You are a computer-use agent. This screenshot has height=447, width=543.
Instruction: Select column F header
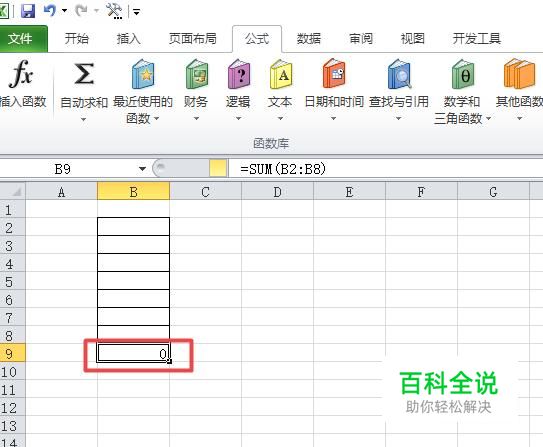[421, 191]
